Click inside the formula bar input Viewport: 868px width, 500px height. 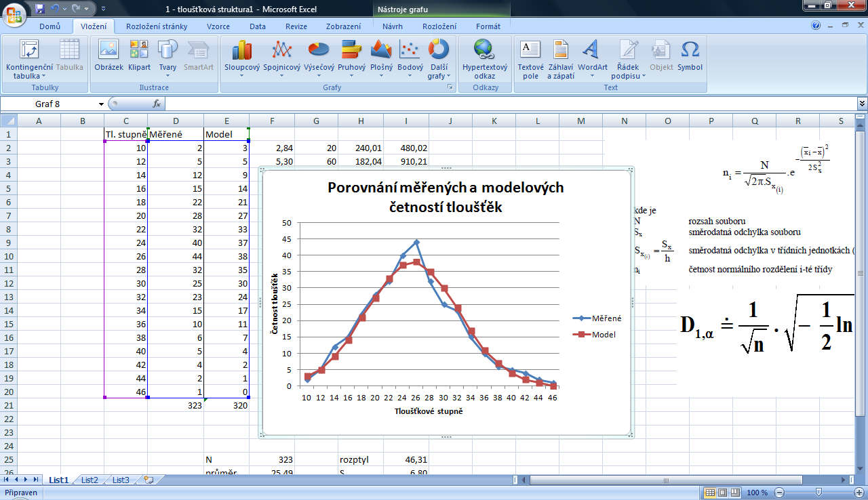511,104
